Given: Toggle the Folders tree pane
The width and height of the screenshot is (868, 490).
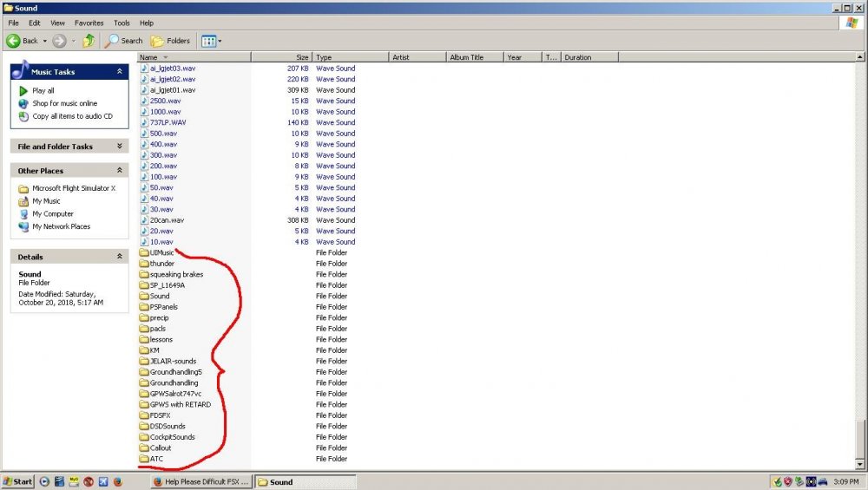Looking at the screenshot, I should tap(170, 41).
